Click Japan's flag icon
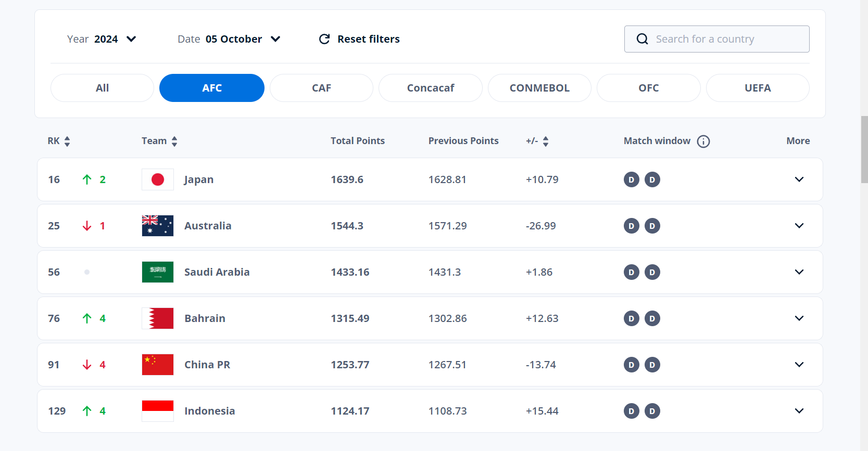 (x=158, y=179)
